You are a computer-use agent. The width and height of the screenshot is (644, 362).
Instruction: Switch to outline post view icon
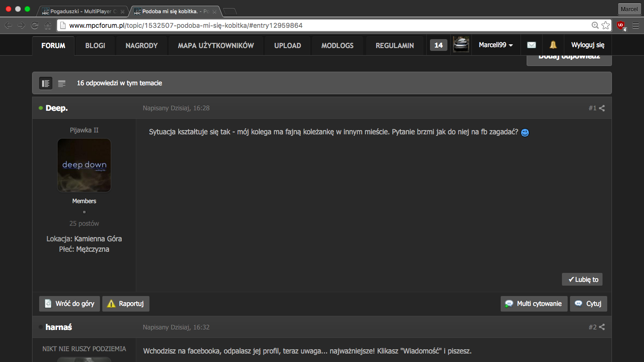[62, 83]
